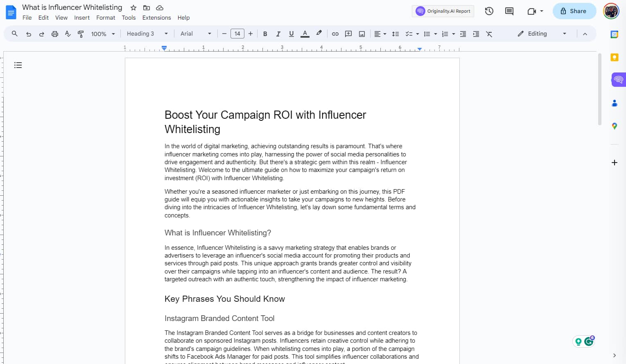Open the Heading 3 style dropdown
The width and height of the screenshot is (626, 364).
click(x=147, y=34)
